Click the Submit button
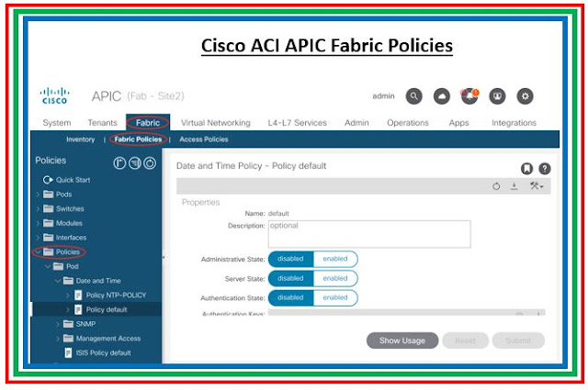 tap(518, 340)
